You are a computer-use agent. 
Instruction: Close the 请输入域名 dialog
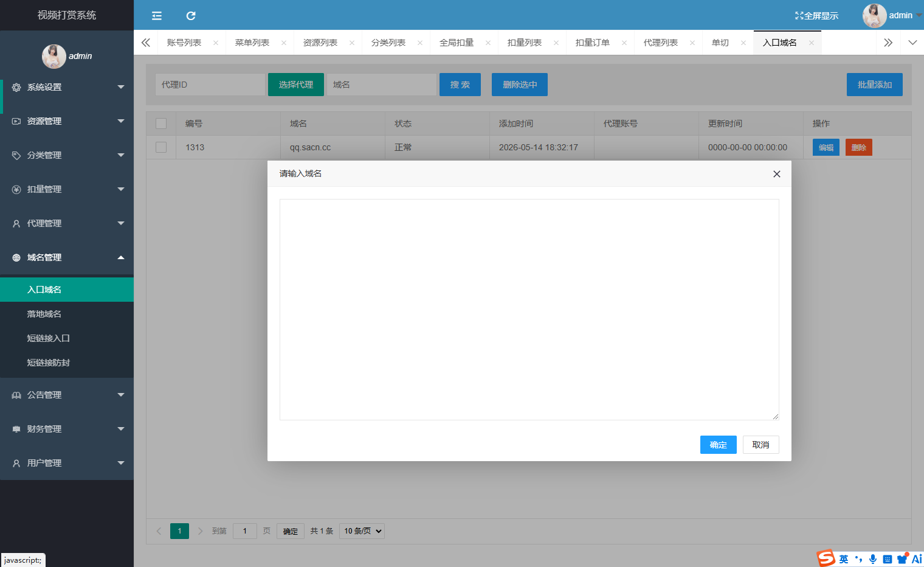click(x=777, y=174)
